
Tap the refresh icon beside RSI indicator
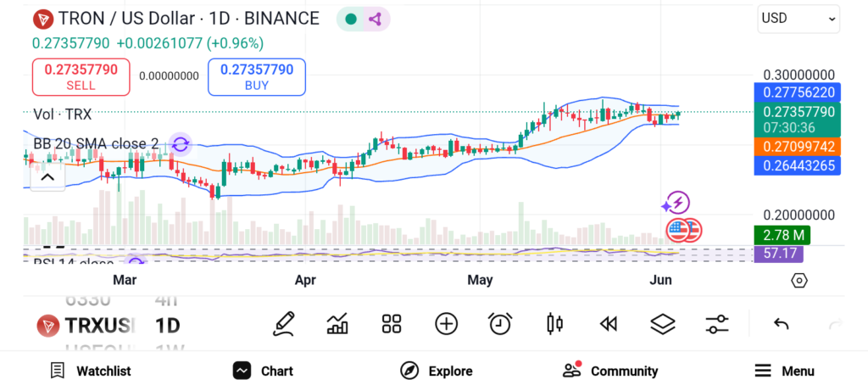click(x=135, y=260)
